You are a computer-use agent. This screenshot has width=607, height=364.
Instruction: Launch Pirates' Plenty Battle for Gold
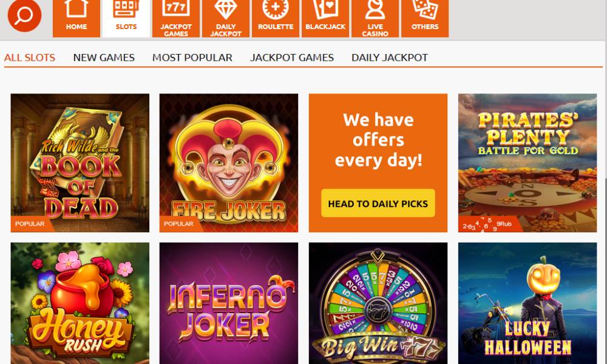coord(527,163)
